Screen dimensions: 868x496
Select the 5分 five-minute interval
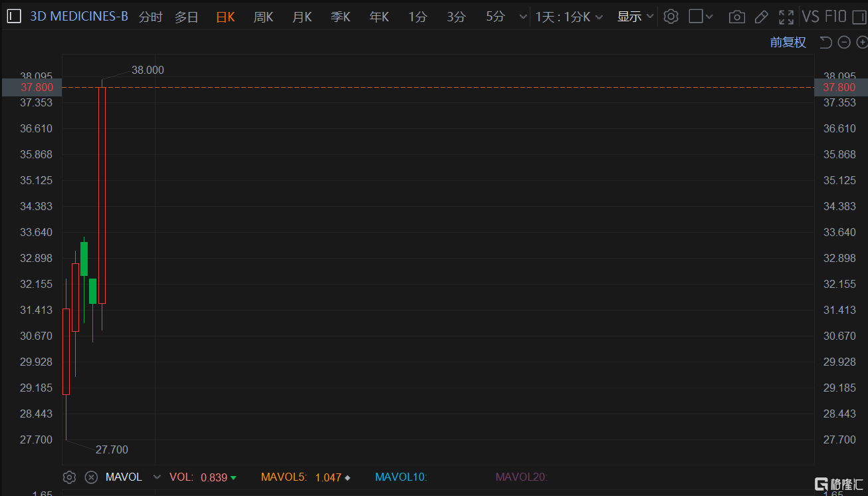pos(495,17)
